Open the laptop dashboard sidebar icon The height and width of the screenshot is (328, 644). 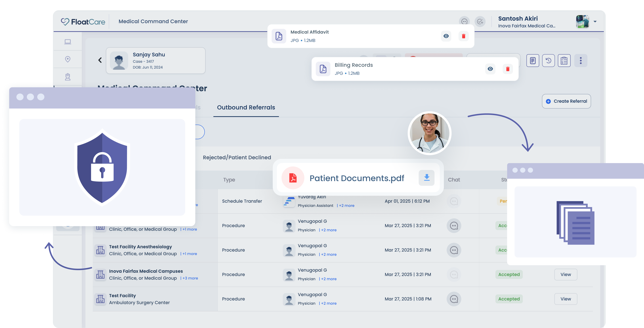[x=68, y=41]
